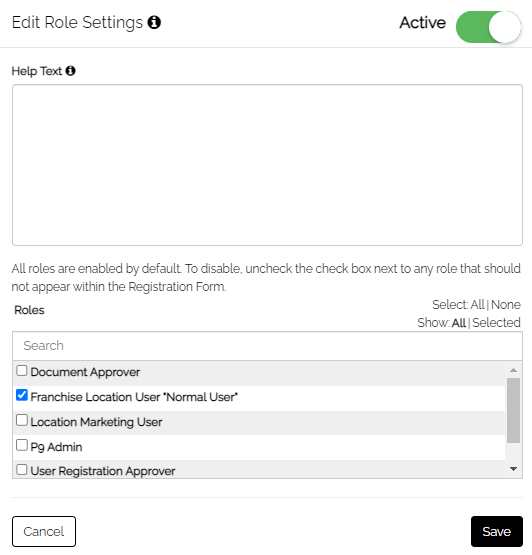This screenshot has width=532, height=555.
Task: Turn off the Active toggle switch
Action: [488, 27]
